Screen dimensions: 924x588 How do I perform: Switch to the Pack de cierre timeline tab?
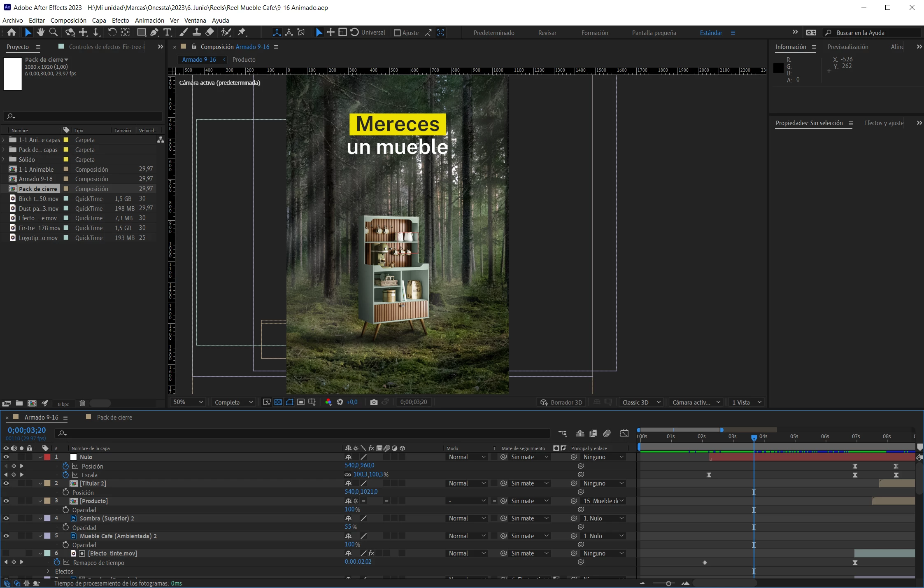tap(114, 418)
